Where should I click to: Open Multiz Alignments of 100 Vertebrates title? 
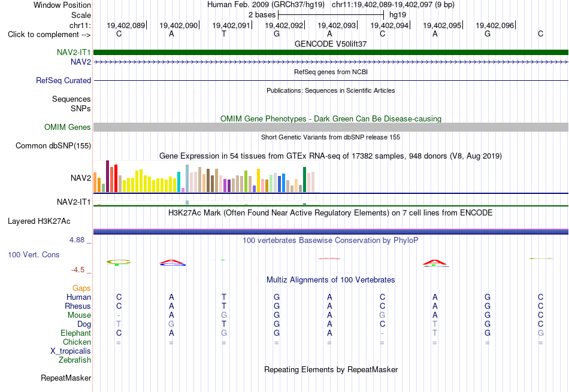331,279
